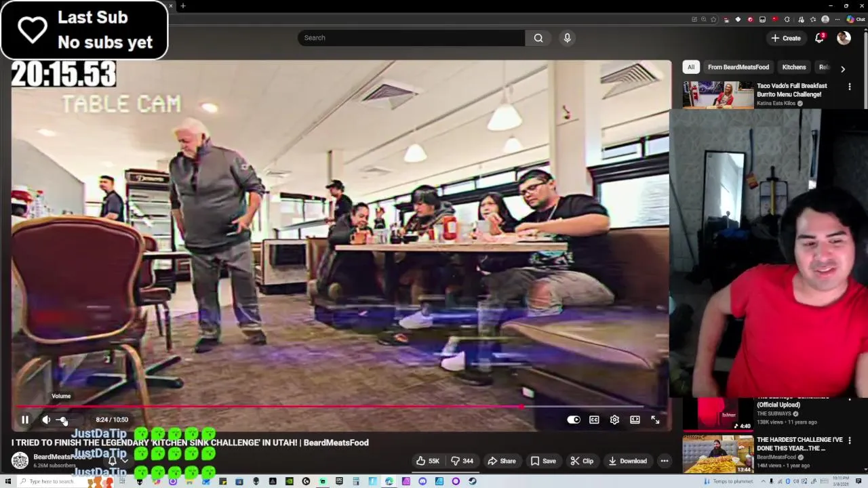Open taskbar clock and date
868x488 pixels.
(842, 481)
